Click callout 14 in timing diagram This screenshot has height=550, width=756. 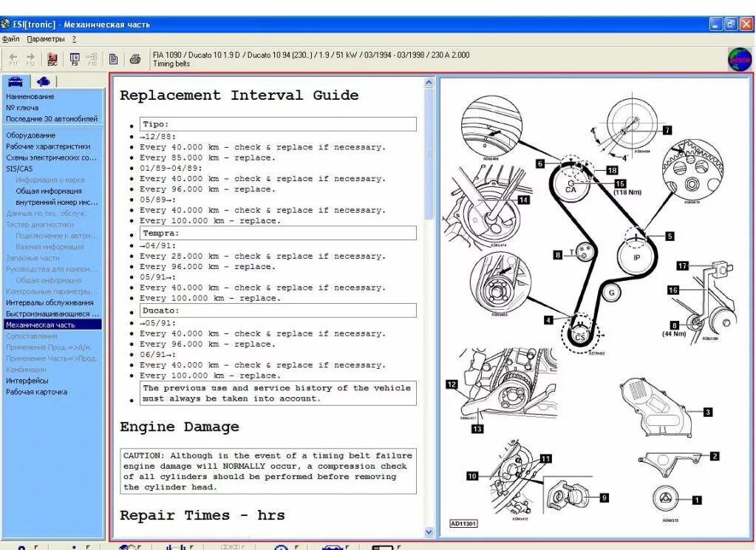click(523, 200)
